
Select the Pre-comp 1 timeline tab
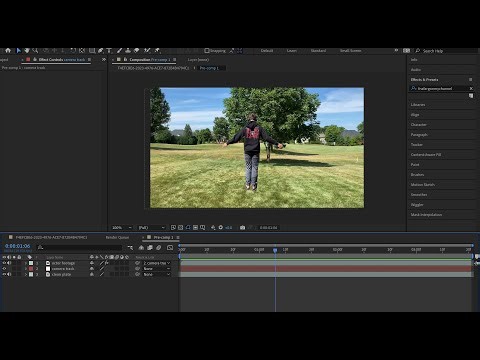coord(163,237)
